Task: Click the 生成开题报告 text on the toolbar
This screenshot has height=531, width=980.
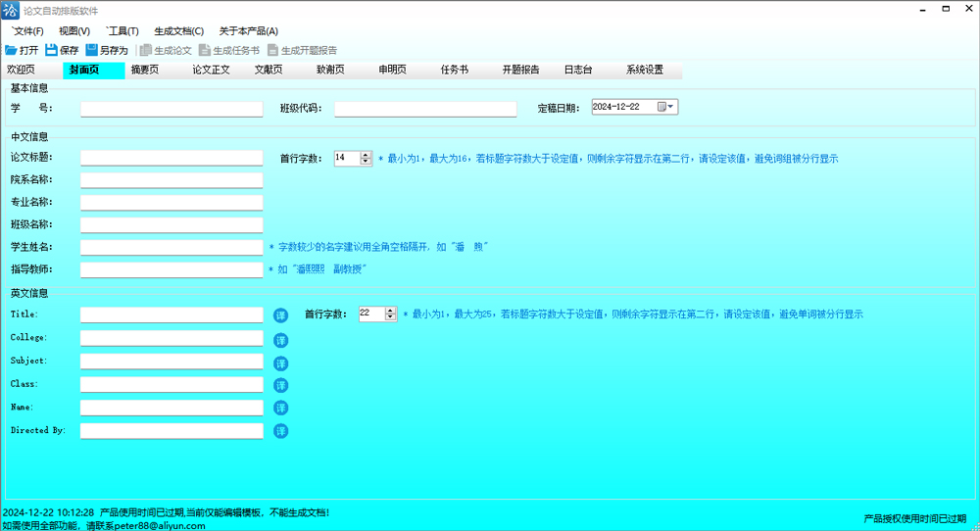Action: (x=309, y=51)
